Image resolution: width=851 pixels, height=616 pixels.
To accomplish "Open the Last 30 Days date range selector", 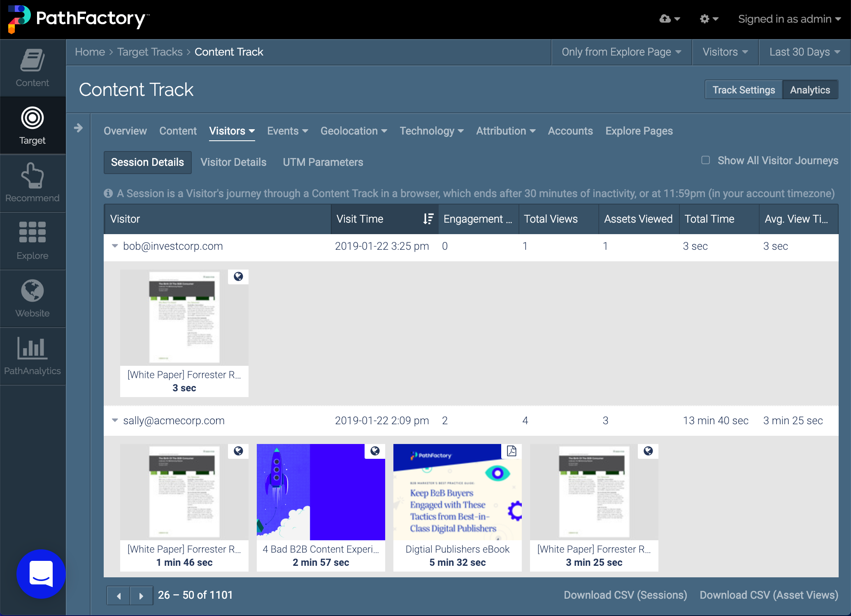I will point(804,52).
